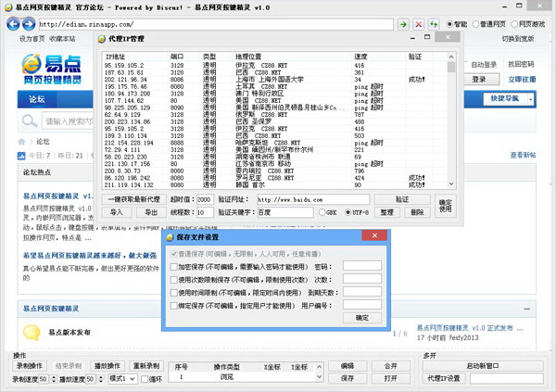Viewport: 556px width, 392px height.
Task: Click the search magnifier icon on forum page
Action: pos(30,121)
